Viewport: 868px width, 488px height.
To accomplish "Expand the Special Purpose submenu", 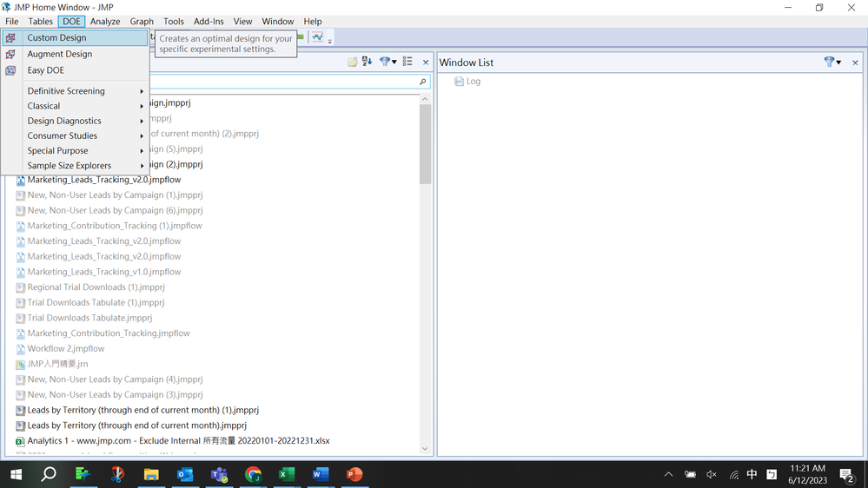I will (x=75, y=150).
